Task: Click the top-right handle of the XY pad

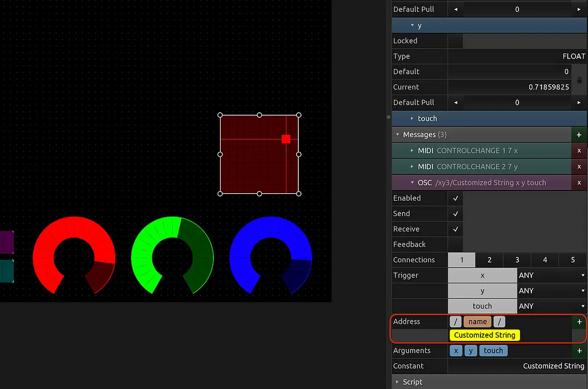Action: click(x=299, y=115)
